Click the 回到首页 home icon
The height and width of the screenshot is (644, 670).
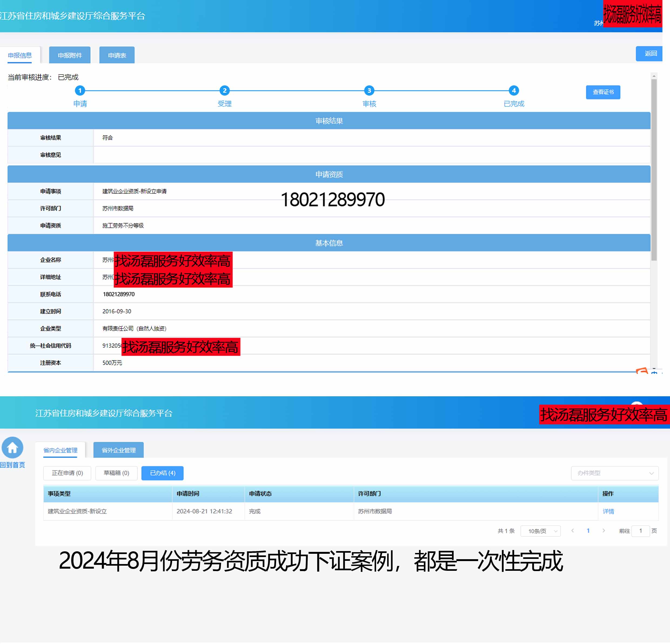13,447
